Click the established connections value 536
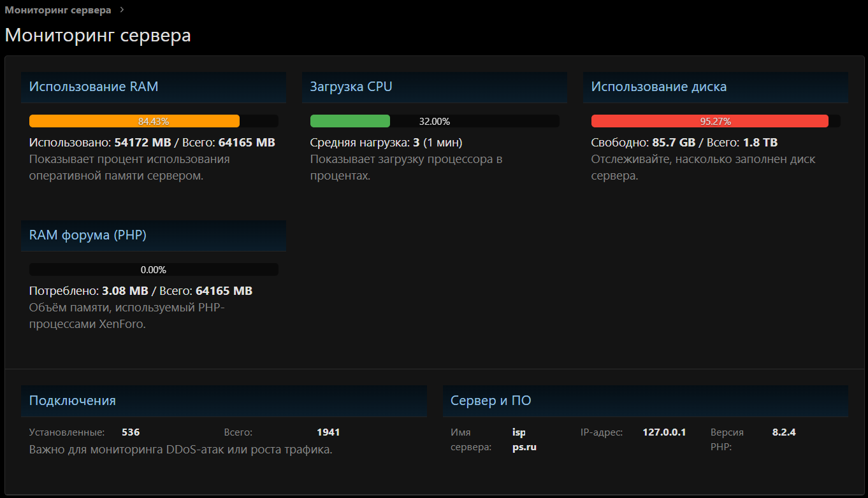The width and height of the screenshot is (868, 498). (x=131, y=432)
